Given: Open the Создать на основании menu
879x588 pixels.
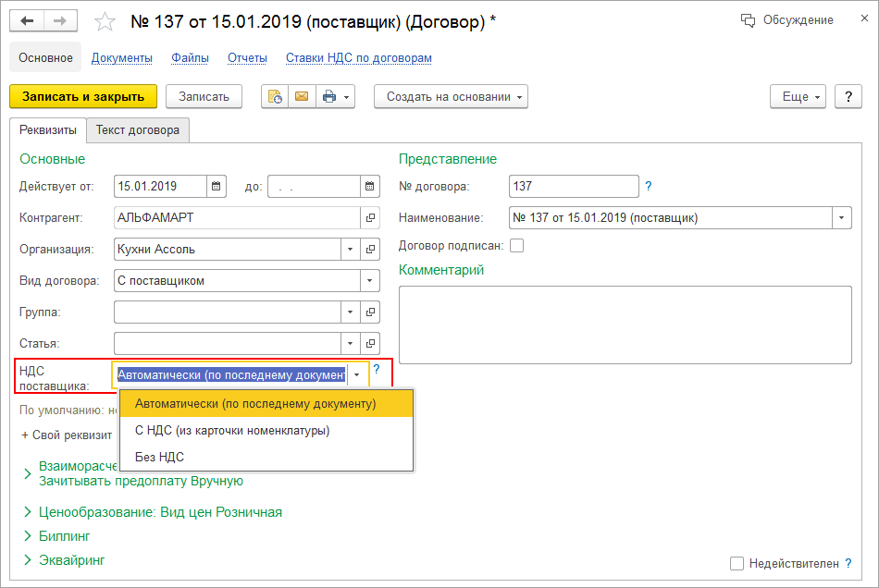Looking at the screenshot, I should [x=451, y=96].
